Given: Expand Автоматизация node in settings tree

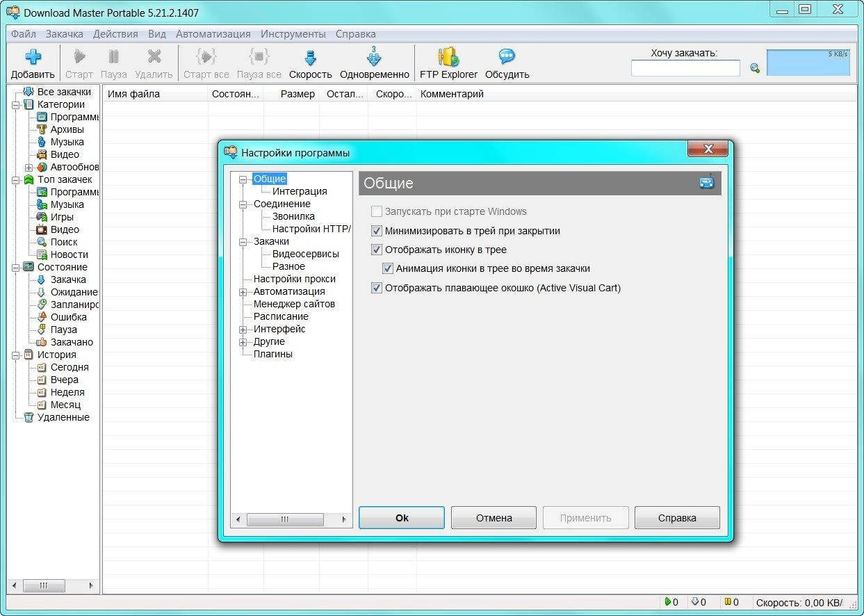Looking at the screenshot, I should [x=243, y=292].
